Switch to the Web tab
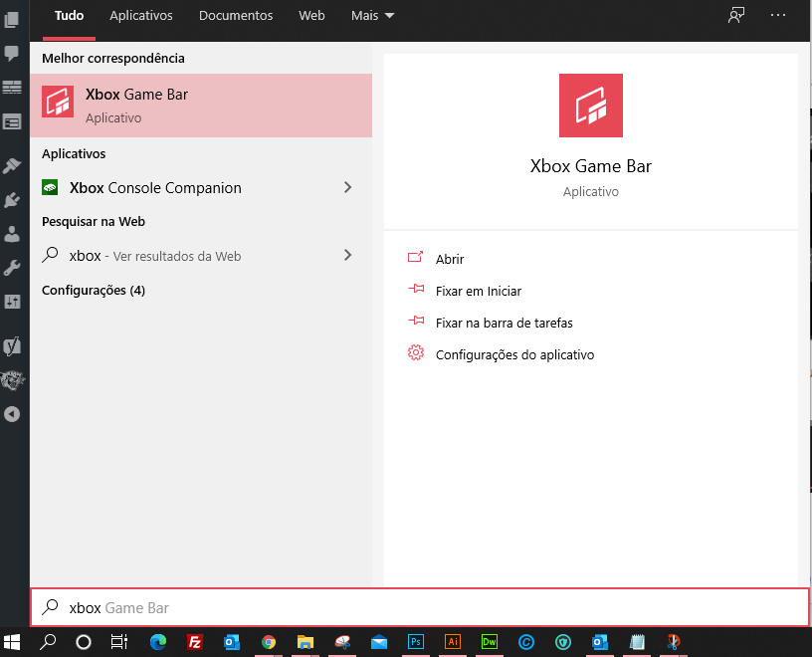812x657 pixels. [311, 16]
